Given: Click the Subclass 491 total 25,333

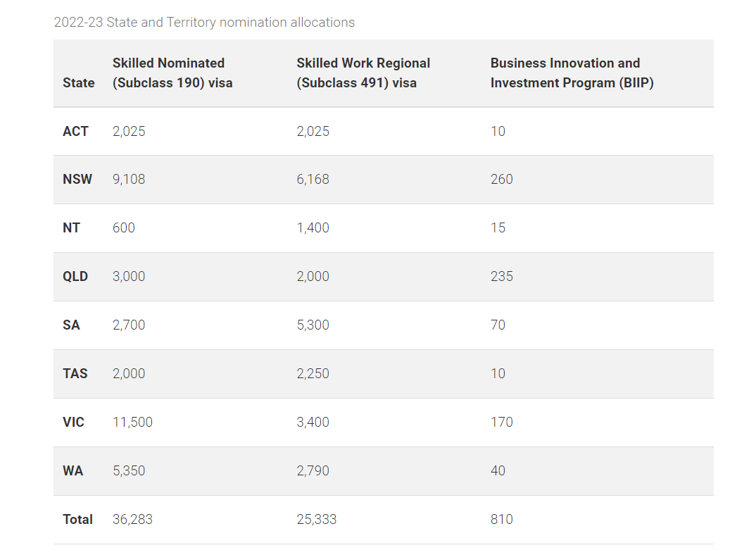Looking at the screenshot, I should (317, 520).
